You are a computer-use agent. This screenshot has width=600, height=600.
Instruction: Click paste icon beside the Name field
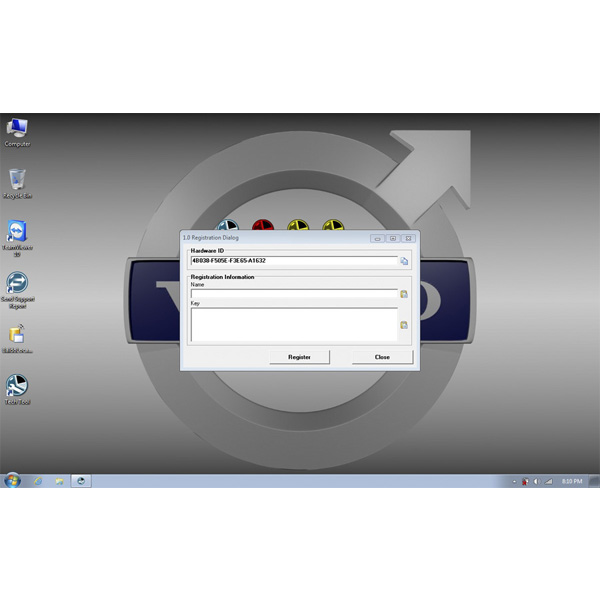(404, 294)
